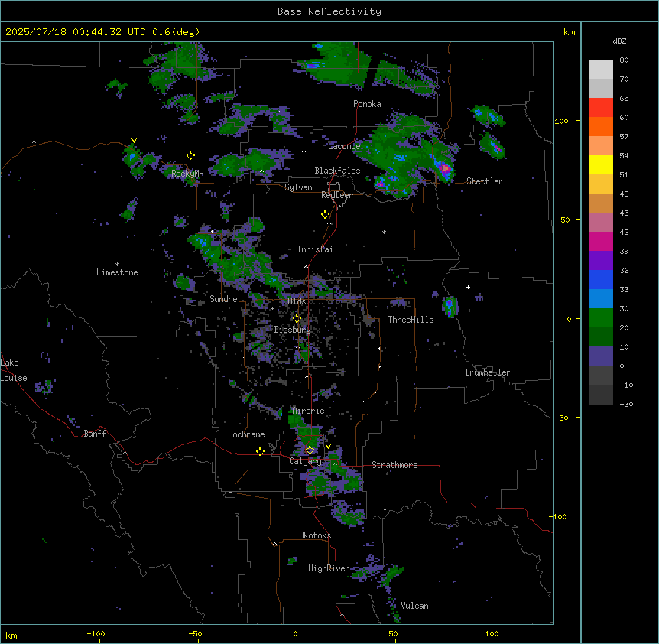Click the Ponoka city label
The image size is (659, 644).
click(367, 104)
